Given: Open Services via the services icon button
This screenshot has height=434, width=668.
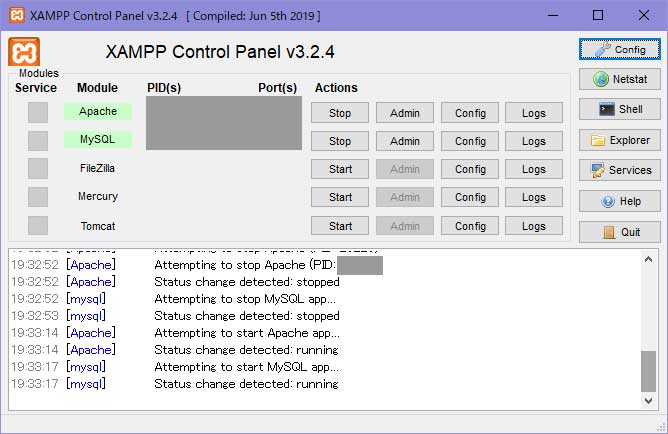Looking at the screenshot, I should click(x=619, y=170).
